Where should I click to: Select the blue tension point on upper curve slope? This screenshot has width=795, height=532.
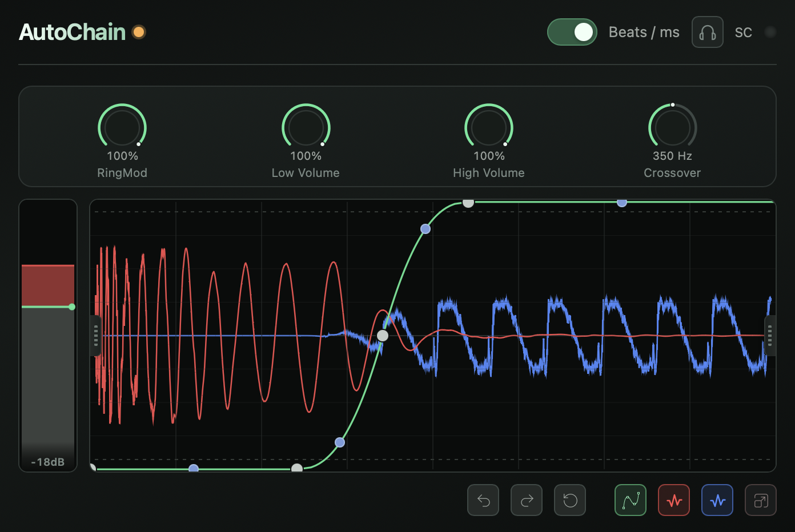[425, 229]
